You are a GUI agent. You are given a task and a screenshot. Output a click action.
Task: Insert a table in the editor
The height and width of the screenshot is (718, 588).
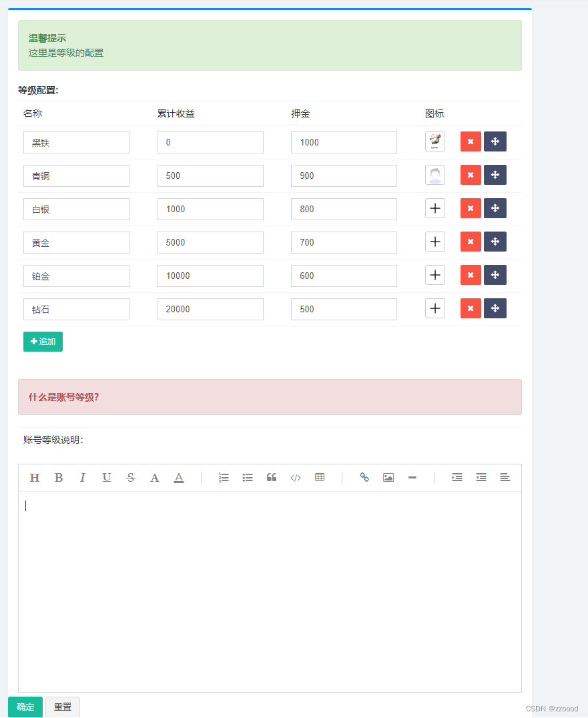coord(320,477)
